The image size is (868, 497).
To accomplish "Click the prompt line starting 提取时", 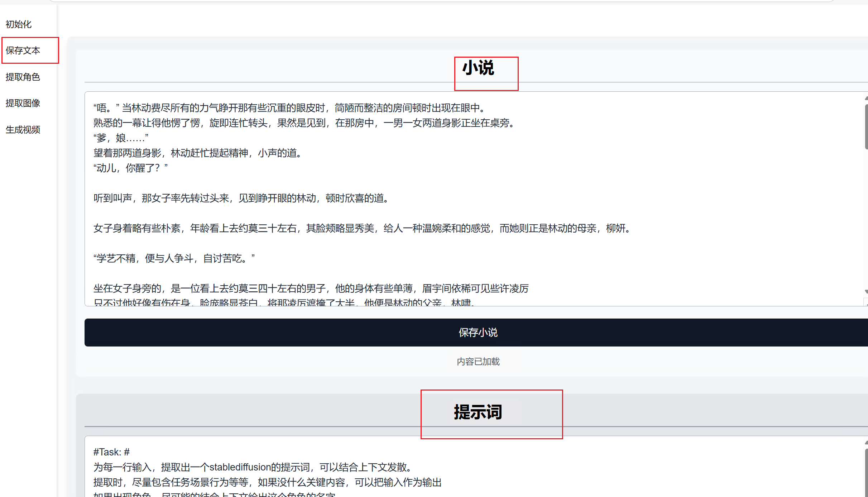I will pyautogui.click(x=268, y=482).
